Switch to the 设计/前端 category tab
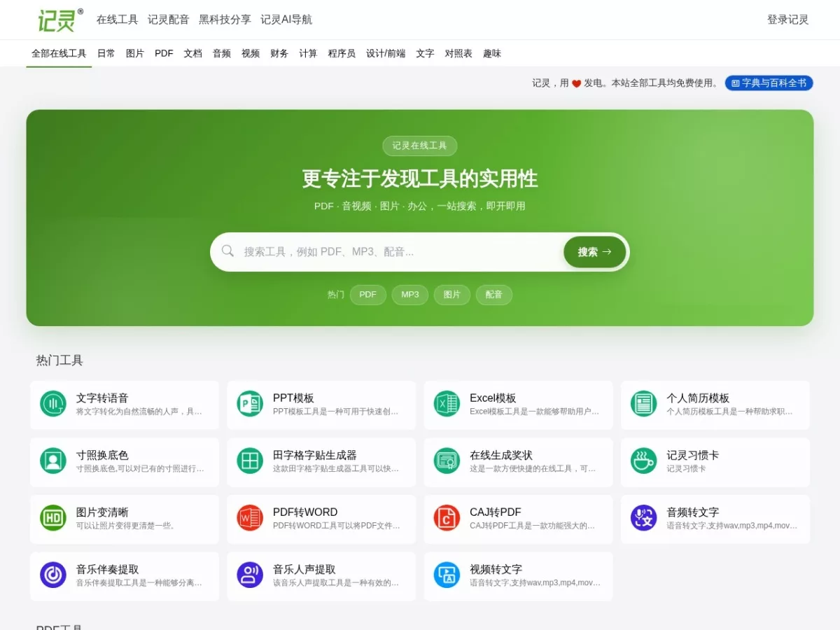The height and width of the screenshot is (630, 840). [x=386, y=53]
